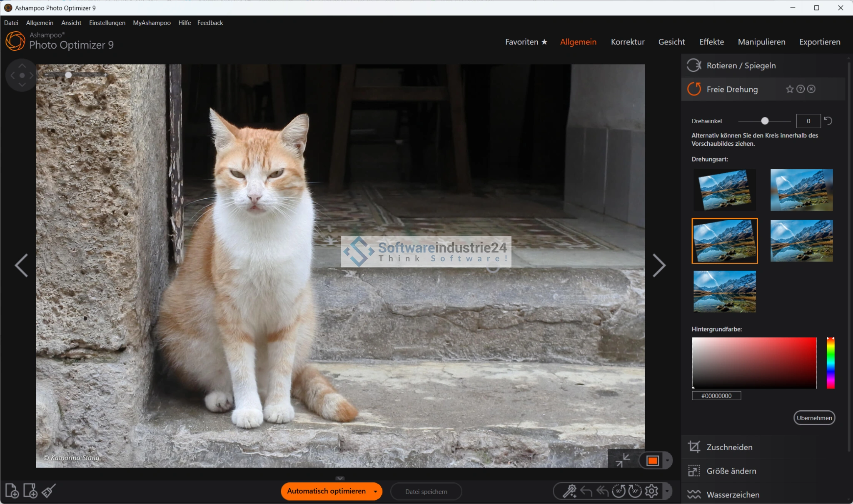The height and width of the screenshot is (504, 853).
Task: Switch to the Korrektur tab
Action: (x=627, y=42)
